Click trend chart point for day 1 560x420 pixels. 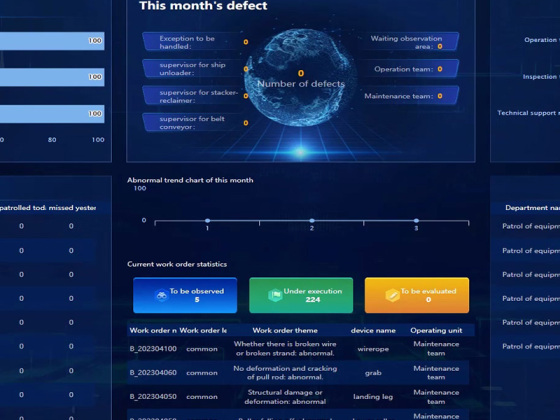208,221
